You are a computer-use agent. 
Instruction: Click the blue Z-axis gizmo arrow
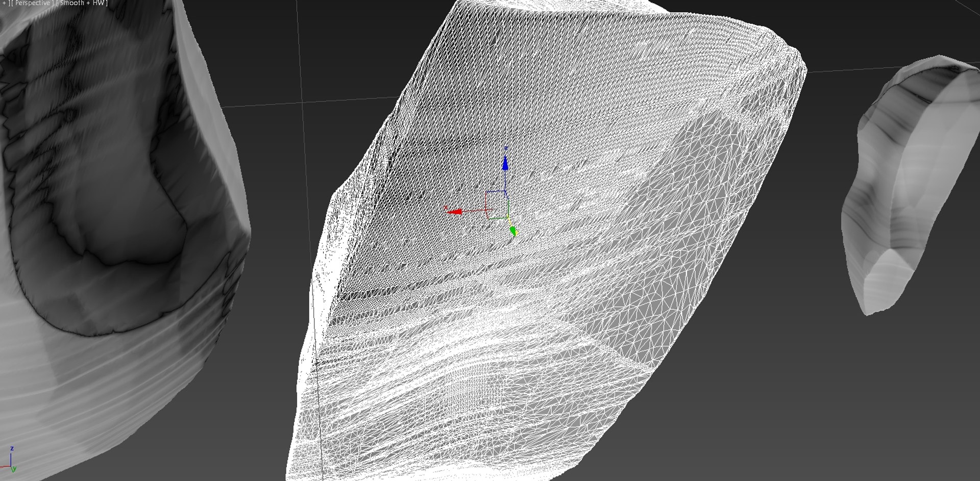pyautogui.click(x=505, y=163)
